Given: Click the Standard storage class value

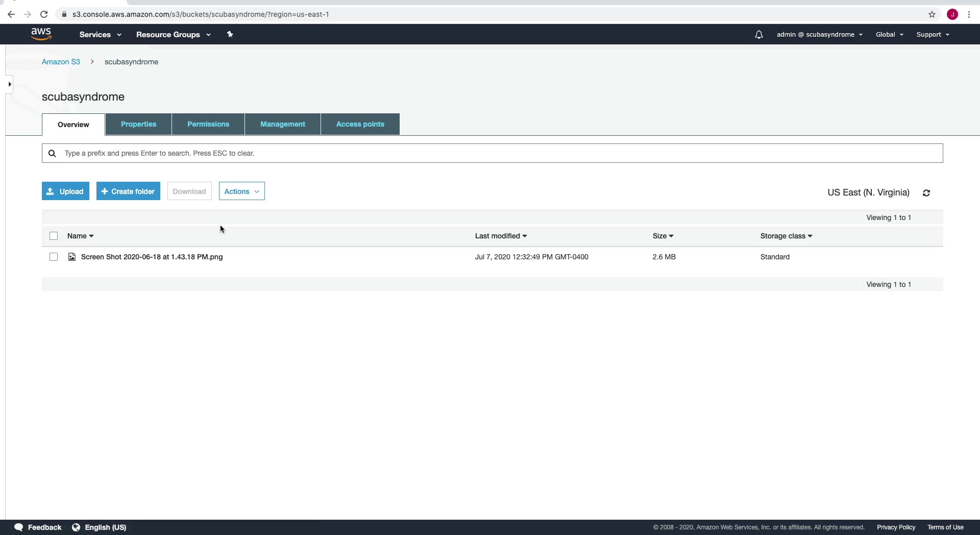Looking at the screenshot, I should pos(775,257).
